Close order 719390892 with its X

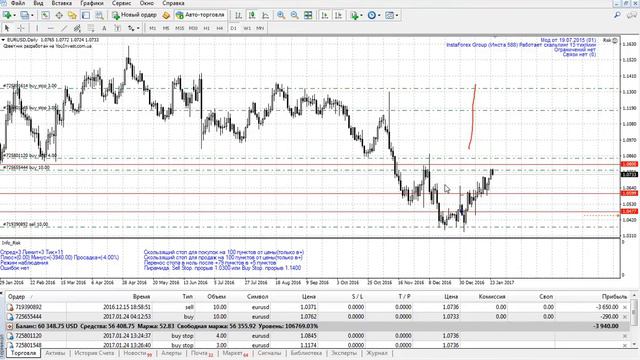625,307
